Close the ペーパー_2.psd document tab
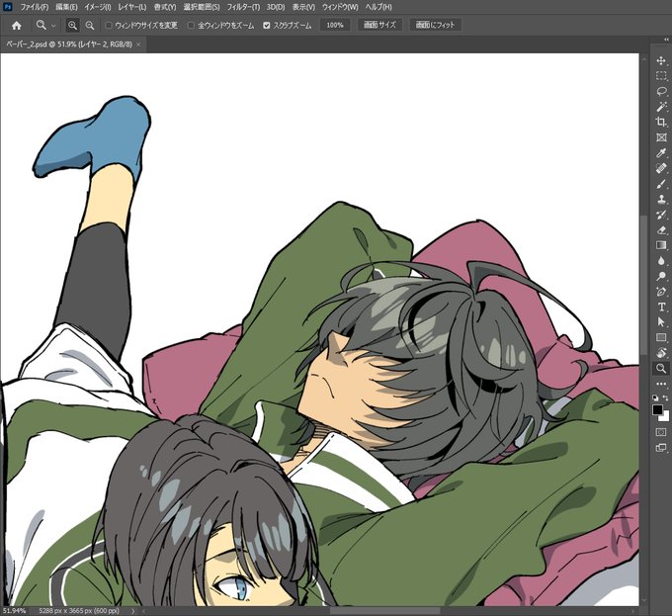This screenshot has width=672, height=616. (x=138, y=44)
